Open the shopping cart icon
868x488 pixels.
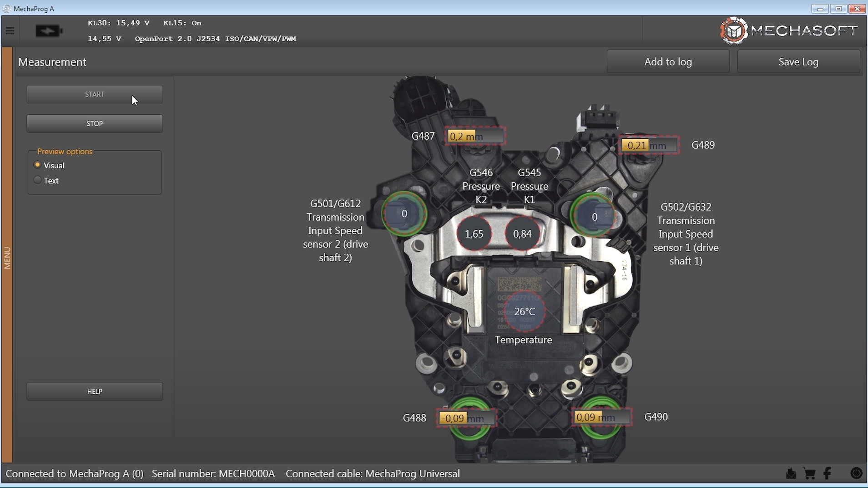pyautogui.click(x=809, y=474)
